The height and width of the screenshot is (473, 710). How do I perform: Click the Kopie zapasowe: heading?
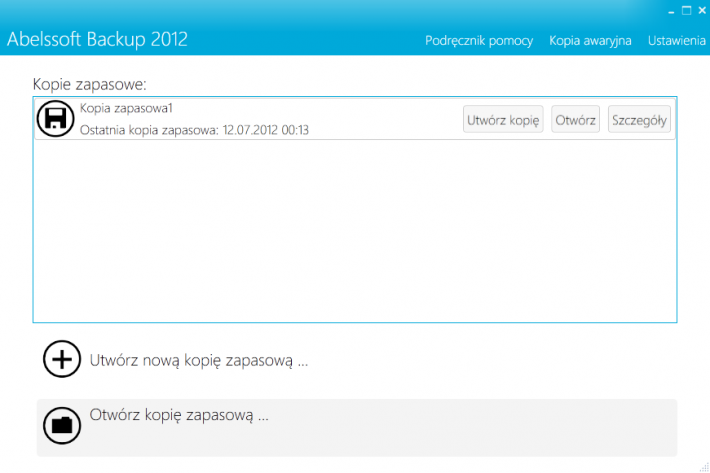coord(90,84)
